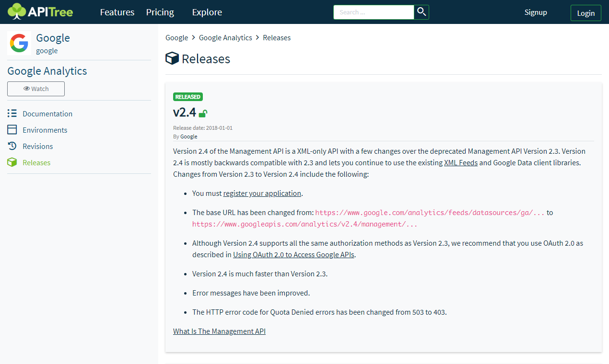609x364 pixels.
Task: Open the register your application link
Action: pyautogui.click(x=262, y=193)
